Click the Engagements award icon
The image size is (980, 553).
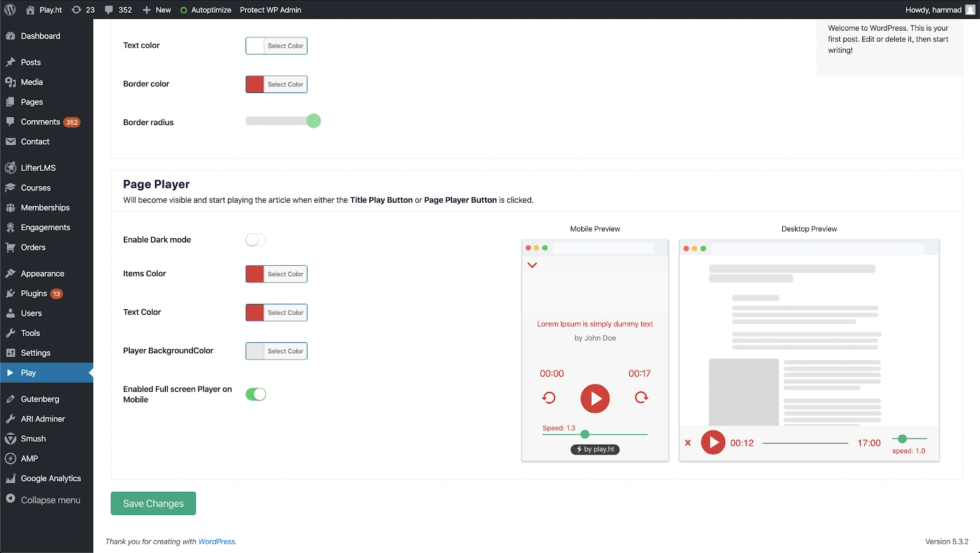[x=10, y=228]
